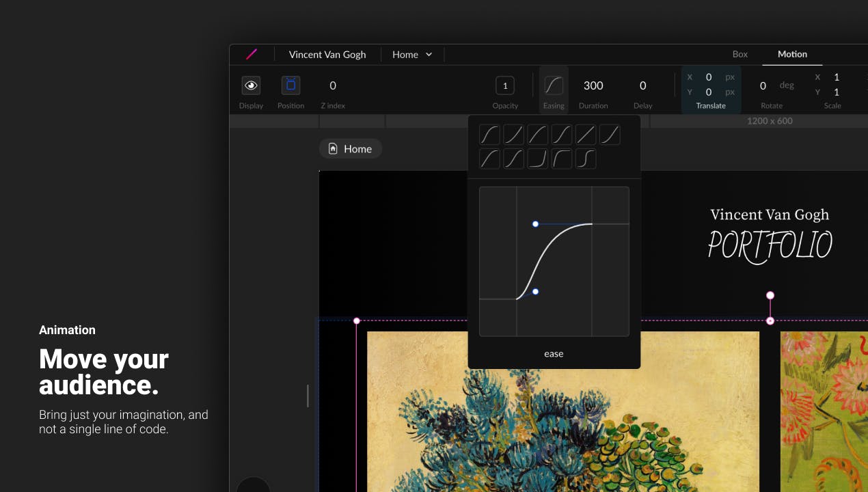The image size is (868, 492).
Task: Select the sharp ease-out corner preset
Action: pos(562,159)
